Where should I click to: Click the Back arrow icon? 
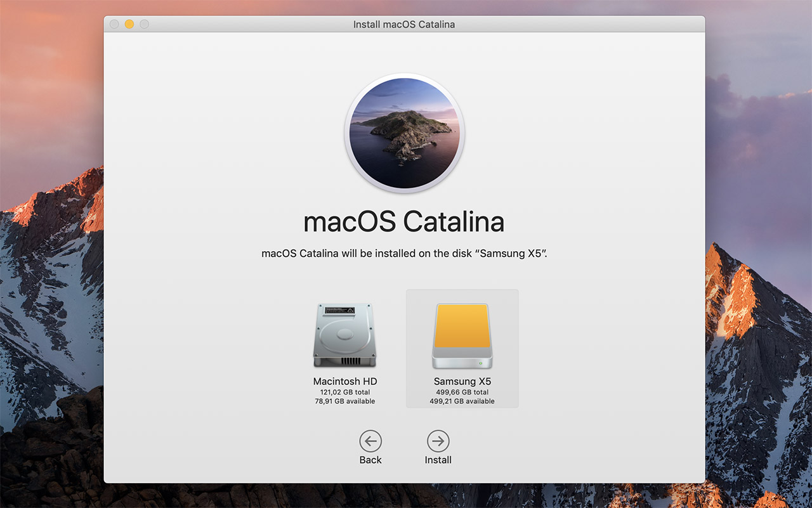click(370, 441)
